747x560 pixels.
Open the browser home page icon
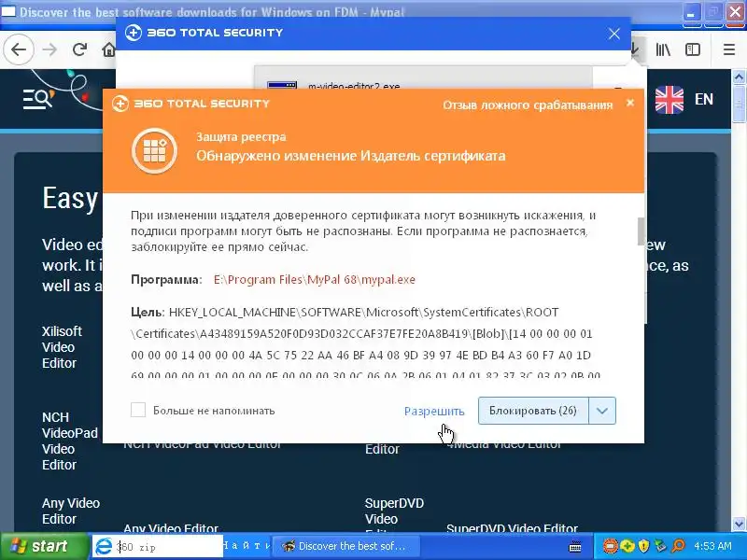tap(109, 49)
